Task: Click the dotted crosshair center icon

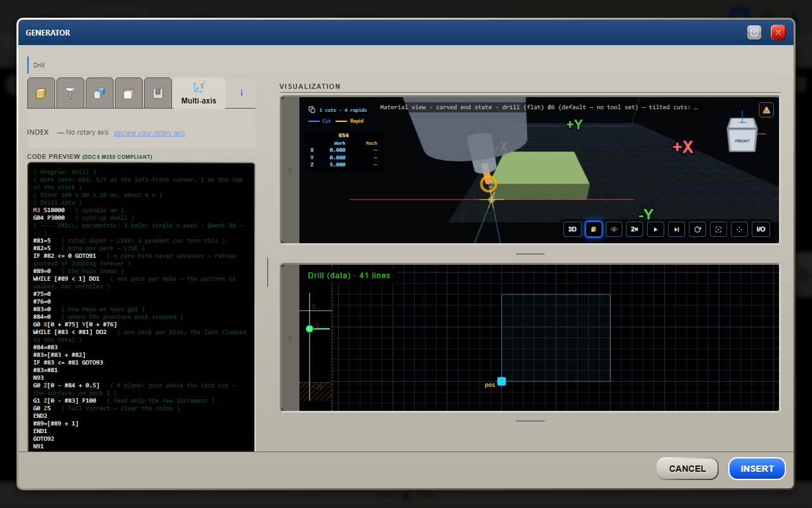Action: click(x=739, y=229)
